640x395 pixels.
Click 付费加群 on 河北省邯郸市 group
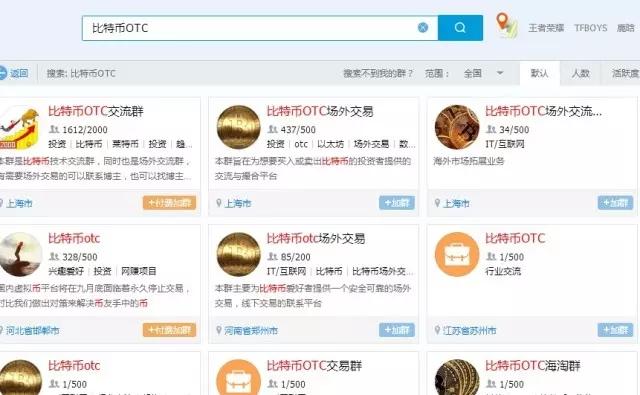coord(169,330)
